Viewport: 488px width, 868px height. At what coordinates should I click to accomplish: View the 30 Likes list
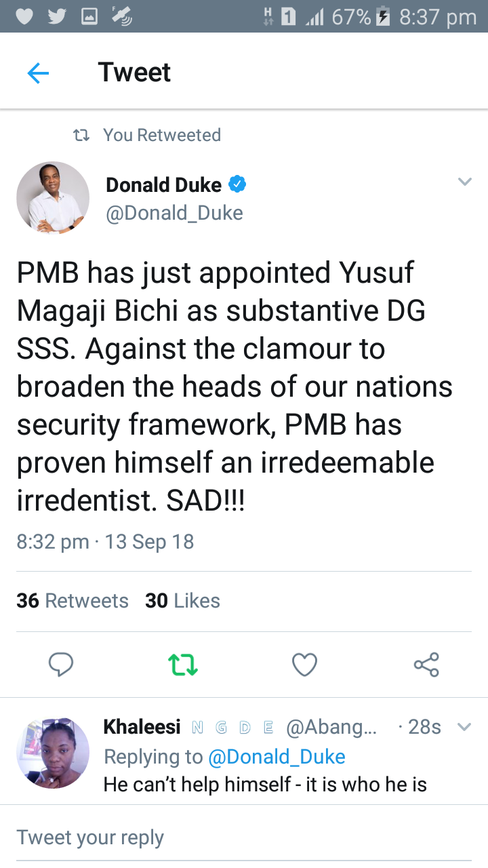click(182, 601)
